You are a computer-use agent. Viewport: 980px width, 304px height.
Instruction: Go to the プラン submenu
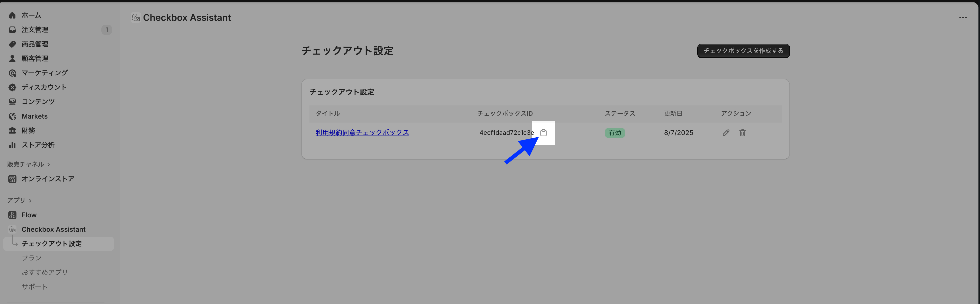point(31,258)
